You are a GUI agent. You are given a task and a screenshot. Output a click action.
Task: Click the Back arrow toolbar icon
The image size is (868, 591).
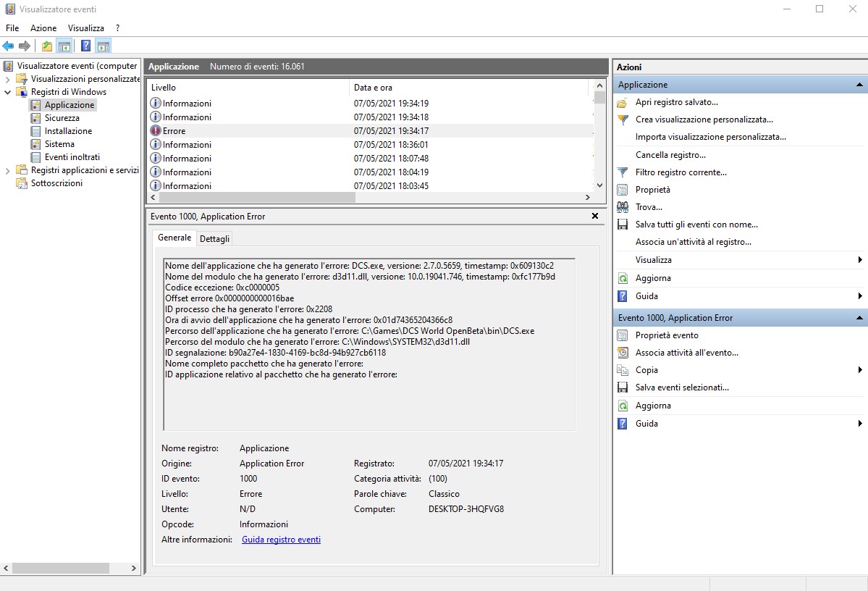8,46
